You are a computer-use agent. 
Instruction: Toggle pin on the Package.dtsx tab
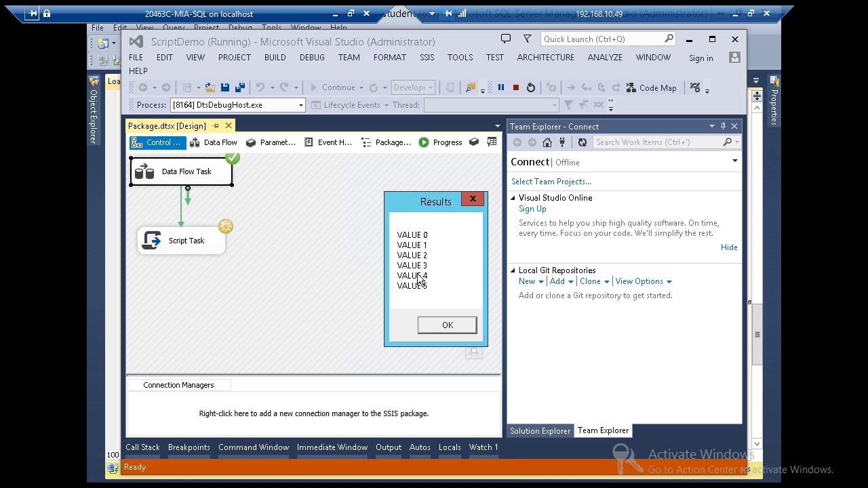point(216,125)
